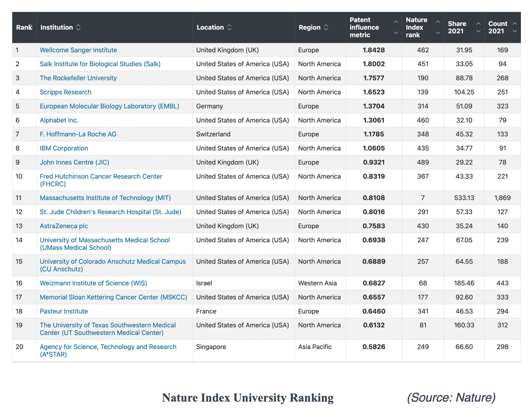
Task: Select Share 2021 value 104.25
Action: (x=464, y=92)
